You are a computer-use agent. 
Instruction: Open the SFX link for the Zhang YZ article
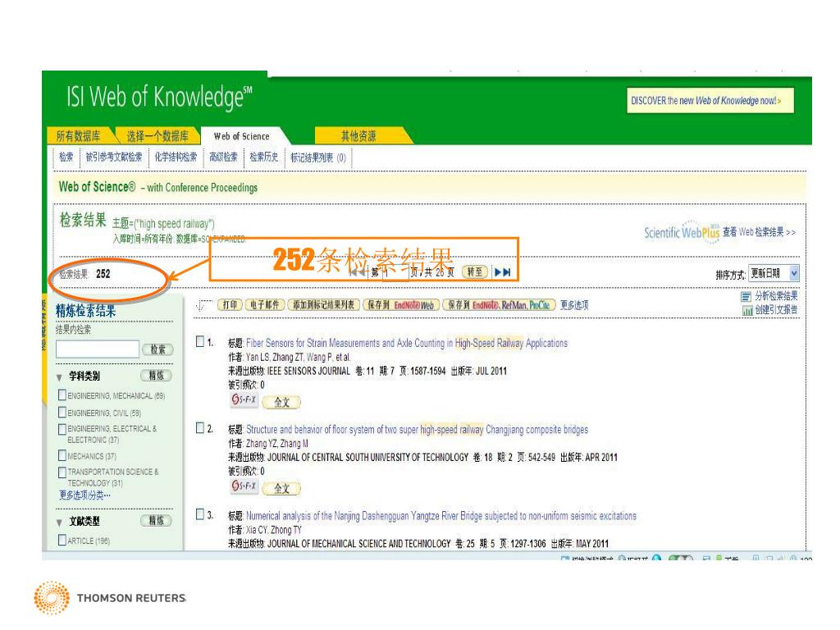point(244,486)
